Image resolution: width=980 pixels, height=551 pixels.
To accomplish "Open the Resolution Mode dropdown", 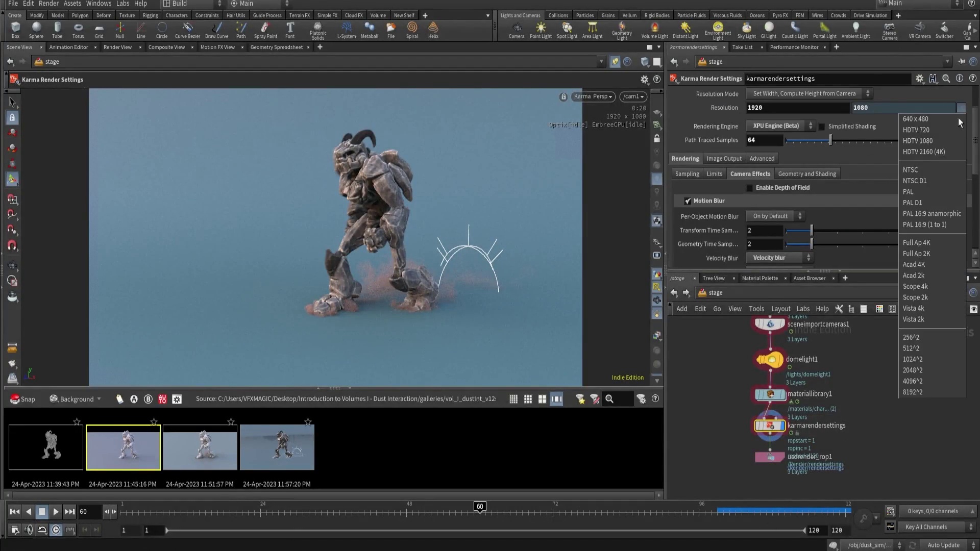I will coord(809,93).
